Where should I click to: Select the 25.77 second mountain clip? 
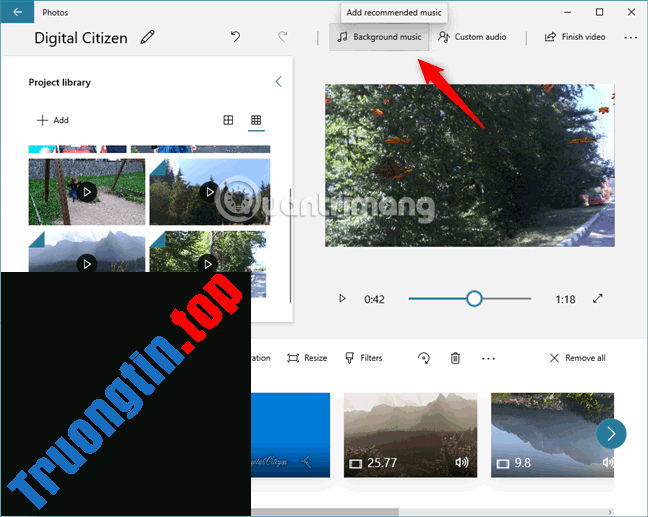[410, 435]
